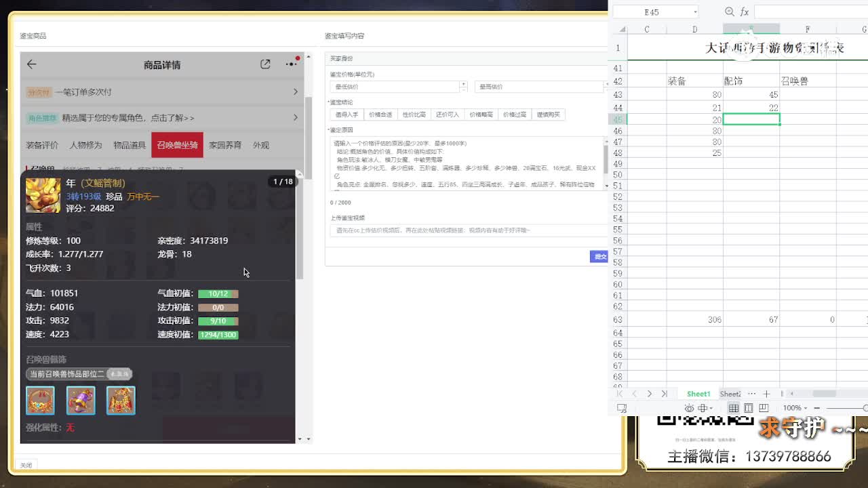Select row 43 header
The width and height of the screenshot is (868, 488).
pos(618,95)
